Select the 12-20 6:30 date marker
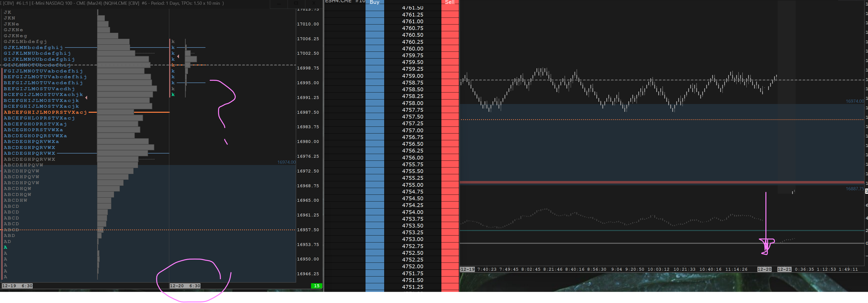Screen dimensions: 868x303 point(185,286)
